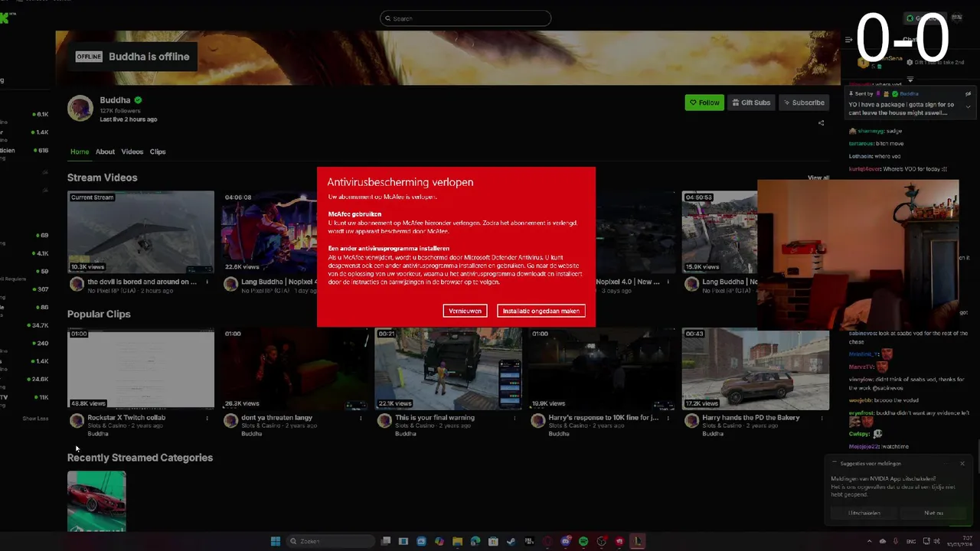This screenshot has height=551, width=980.
Task: Open Spotify from the taskbar
Action: pyautogui.click(x=583, y=541)
